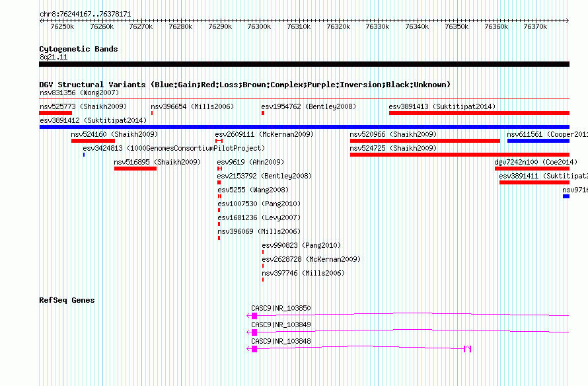Open nsv396069 (Mills2006) label
588x386 pixels.
pyautogui.click(x=259, y=231)
